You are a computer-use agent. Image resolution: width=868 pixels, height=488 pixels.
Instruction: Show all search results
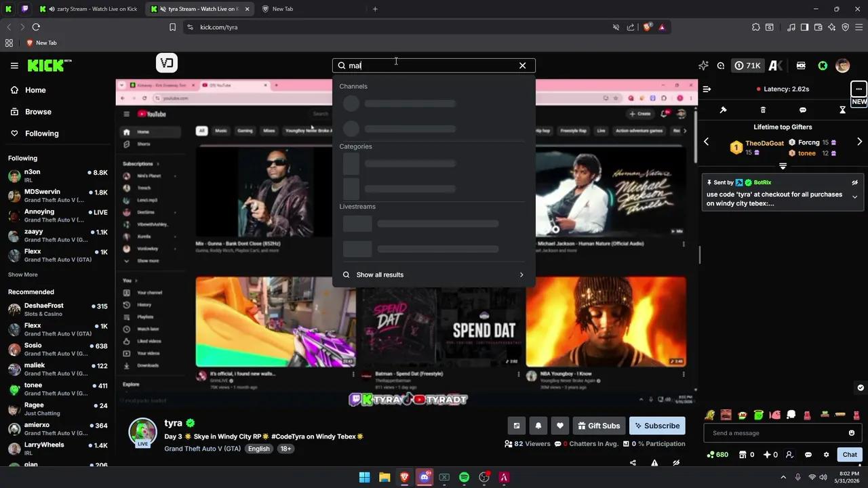[433, 274]
